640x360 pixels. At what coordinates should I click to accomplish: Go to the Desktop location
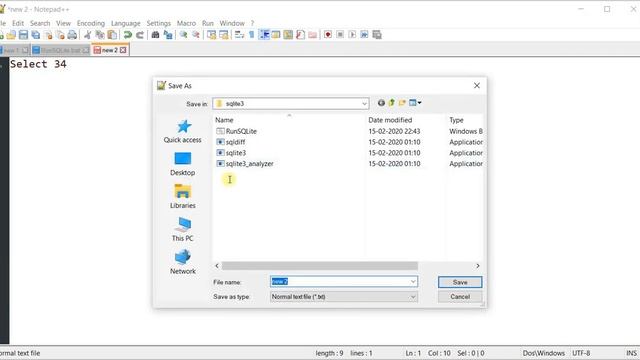click(x=182, y=164)
